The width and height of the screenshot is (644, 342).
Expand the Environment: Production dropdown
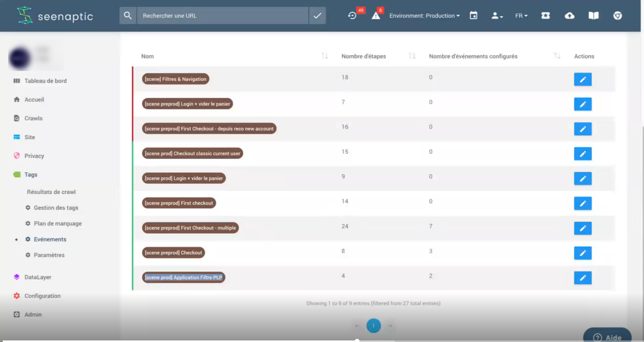(424, 16)
